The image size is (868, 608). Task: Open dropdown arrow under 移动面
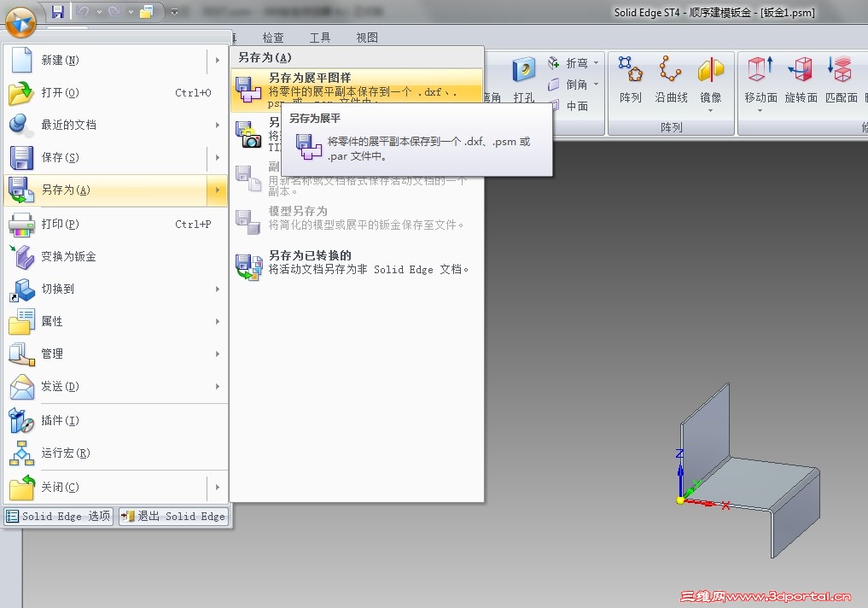pyautogui.click(x=760, y=111)
